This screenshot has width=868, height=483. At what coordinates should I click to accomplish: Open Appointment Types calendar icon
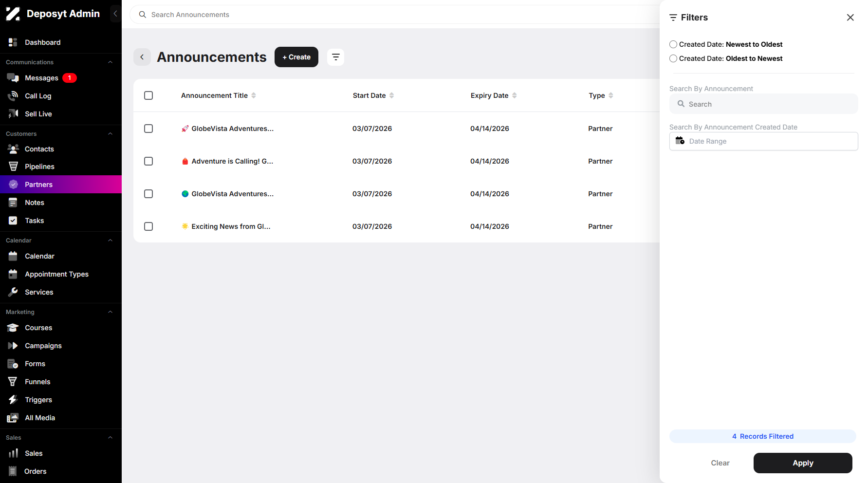coord(13,274)
